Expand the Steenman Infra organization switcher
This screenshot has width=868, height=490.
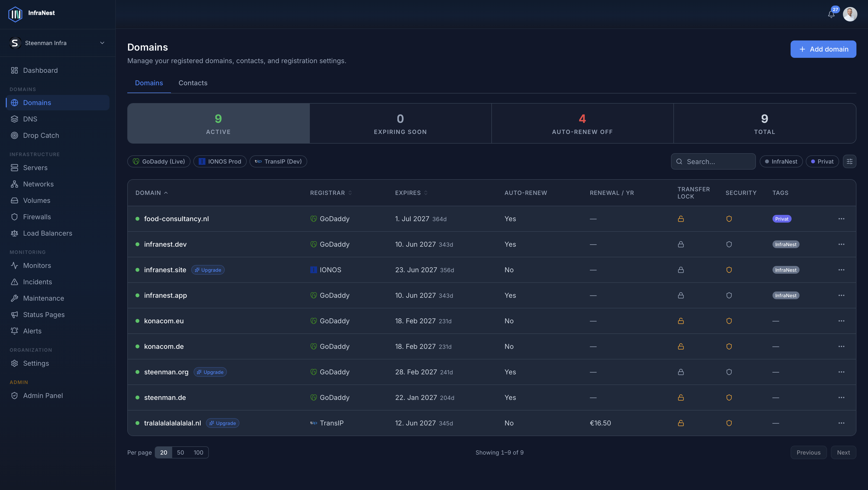click(x=58, y=43)
